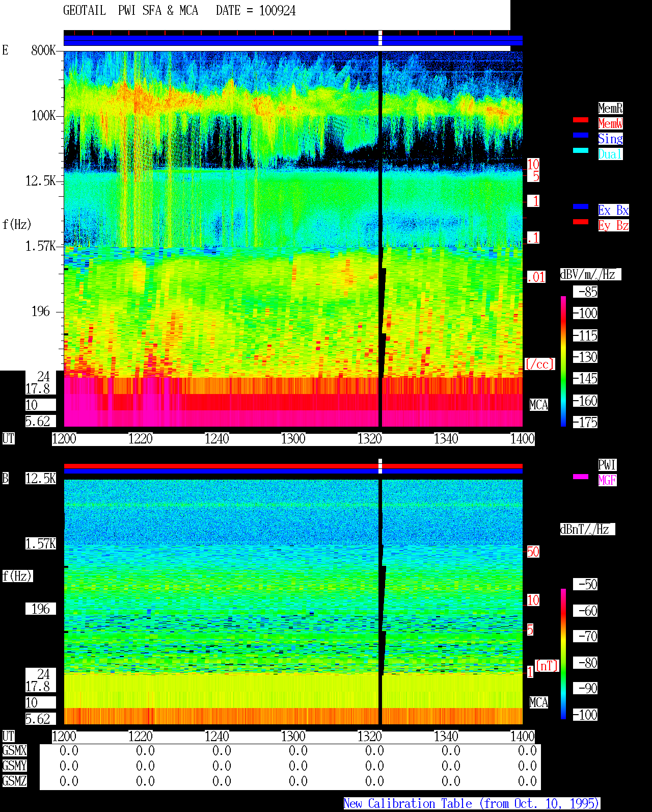Click the New Calibration Table note
Screen dimensions: 652x812
472,804
